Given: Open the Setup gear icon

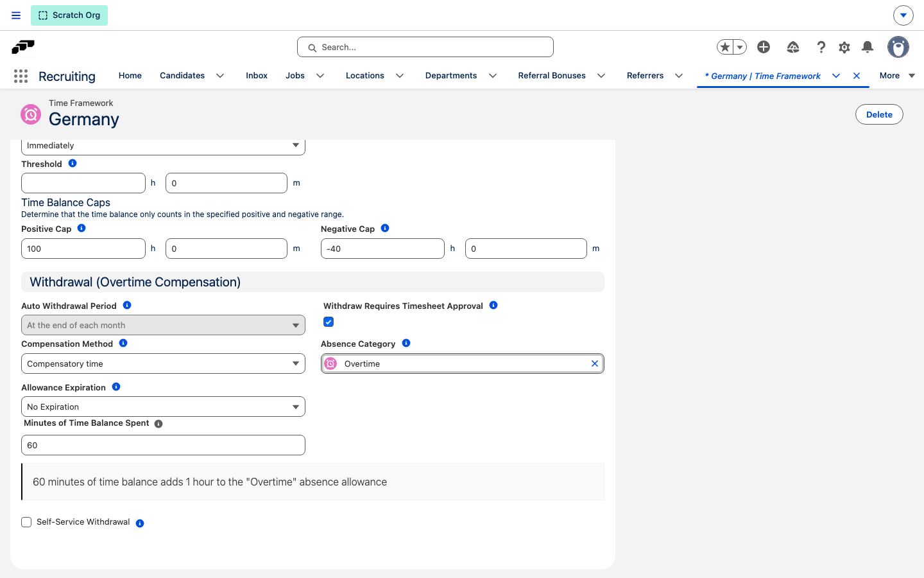Looking at the screenshot, I should [x=844, y=47].
